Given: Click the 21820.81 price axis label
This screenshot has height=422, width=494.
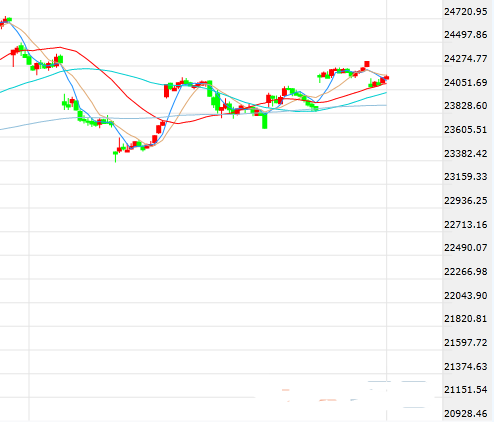Looking at the screenshot, I should click(x=465, y=319).
